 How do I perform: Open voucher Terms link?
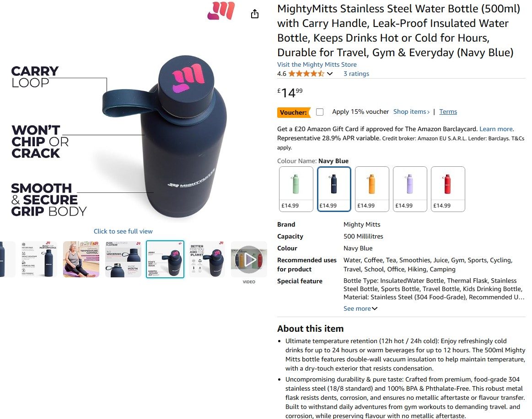tap(448, 111)
